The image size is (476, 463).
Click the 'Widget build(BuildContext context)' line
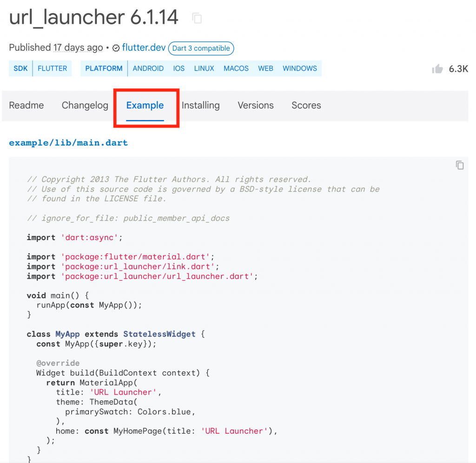point(123,373)
